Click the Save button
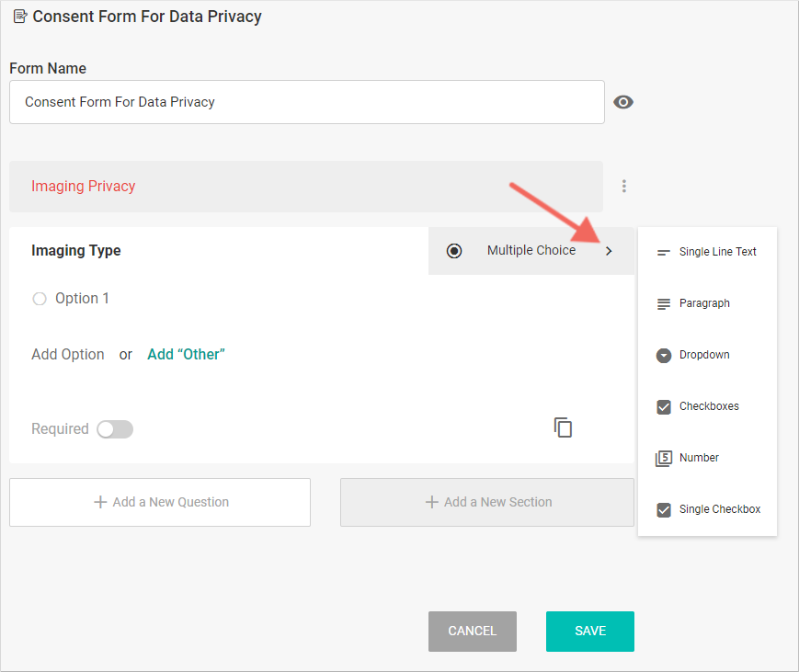The height and width of the screenshot is (672, 799). tap(589, 632)
